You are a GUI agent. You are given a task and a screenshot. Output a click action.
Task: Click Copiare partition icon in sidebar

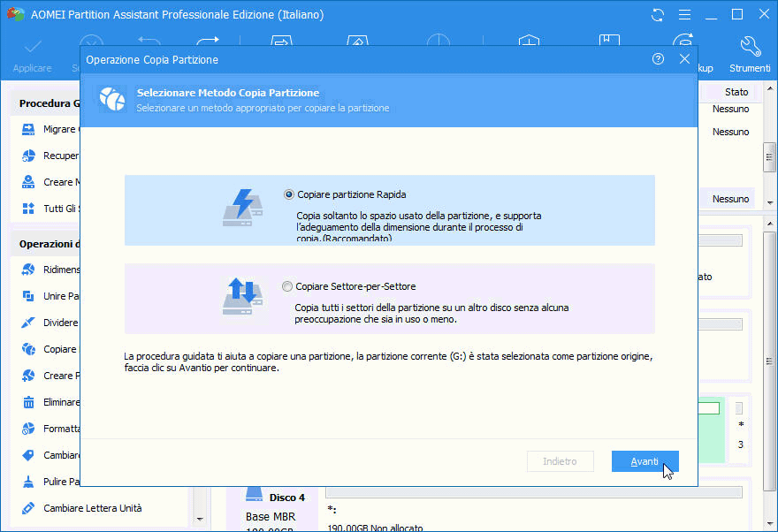28,349
